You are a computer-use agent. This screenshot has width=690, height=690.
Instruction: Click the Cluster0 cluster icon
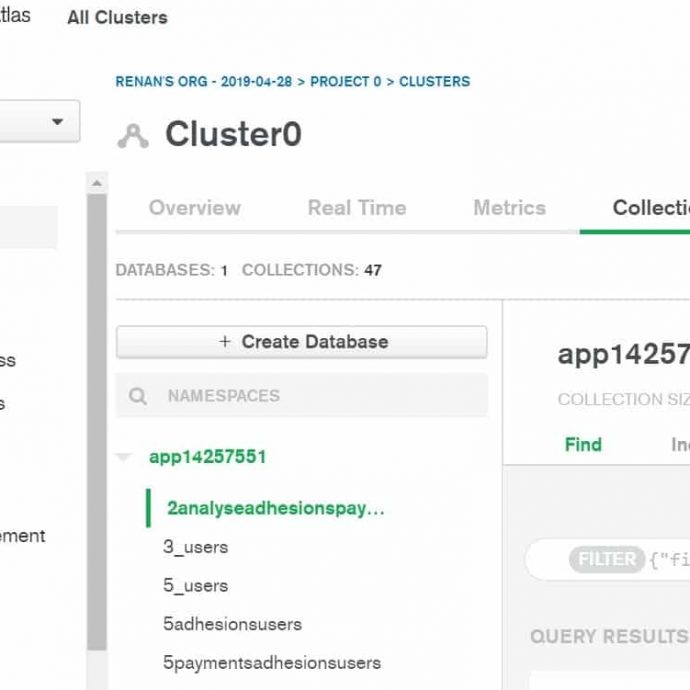pyautogui.click(x=133, y=136)
